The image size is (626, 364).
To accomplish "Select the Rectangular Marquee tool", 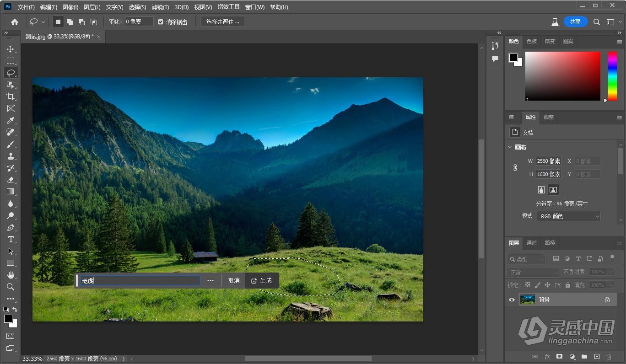I will click(x=11, y=61).
